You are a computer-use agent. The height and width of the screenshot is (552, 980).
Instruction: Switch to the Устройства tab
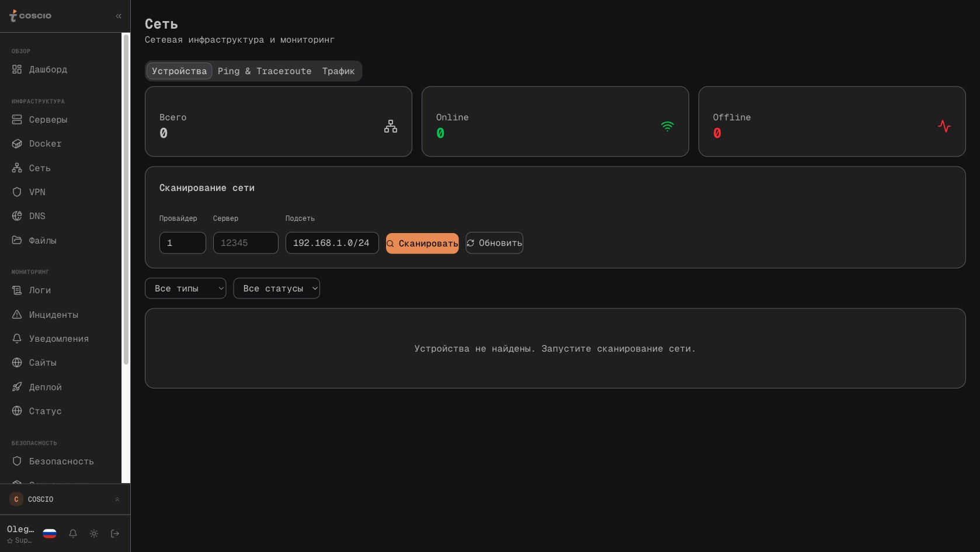(x=179, y=71)
